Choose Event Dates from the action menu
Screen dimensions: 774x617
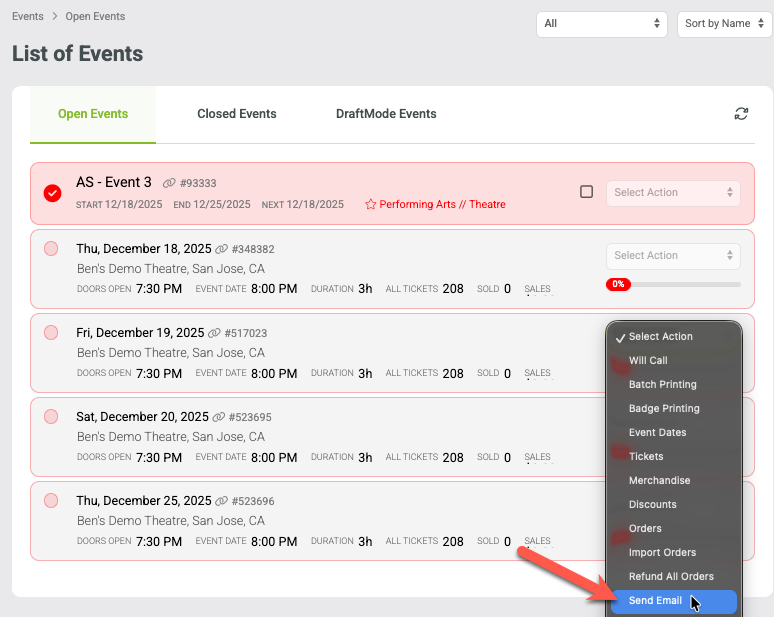click(673, 432)
